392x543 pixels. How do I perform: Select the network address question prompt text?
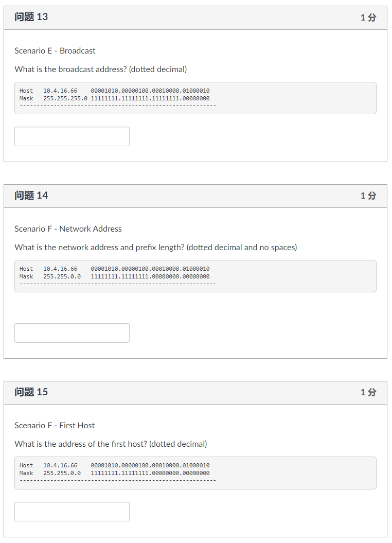[156, 247]
